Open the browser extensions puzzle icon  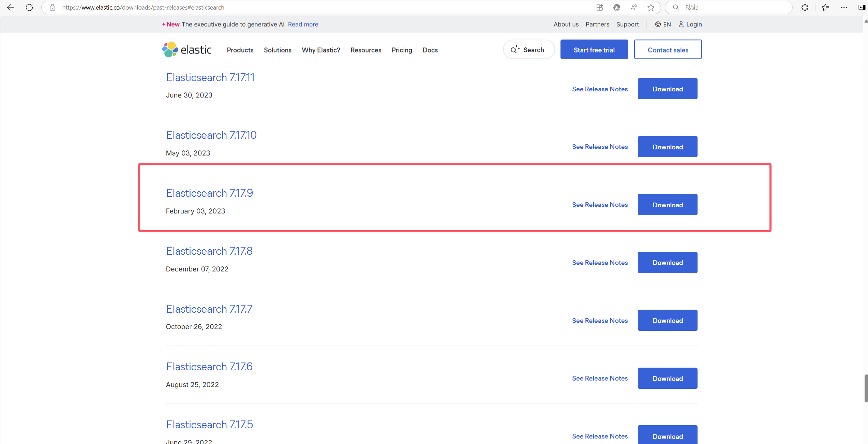click(x=805, y=7)
